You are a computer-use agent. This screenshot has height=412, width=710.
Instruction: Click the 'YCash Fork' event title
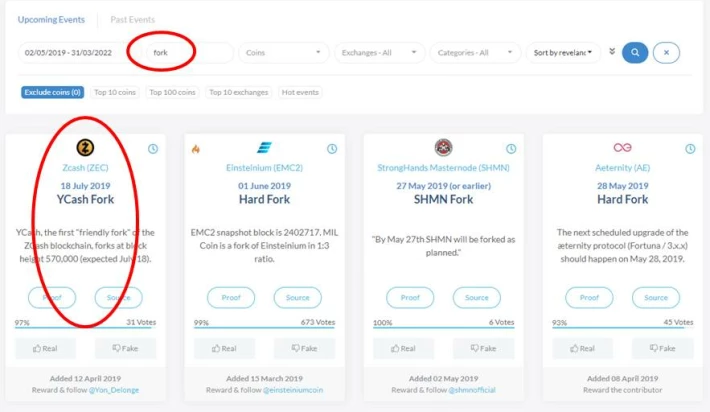coord(85,199)
